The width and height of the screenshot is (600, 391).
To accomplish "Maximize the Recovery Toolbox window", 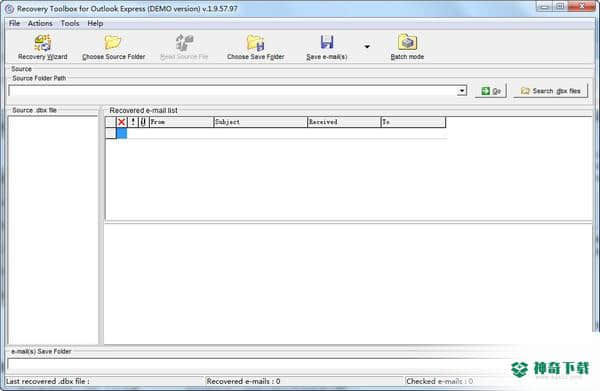I will pos(560,7).
